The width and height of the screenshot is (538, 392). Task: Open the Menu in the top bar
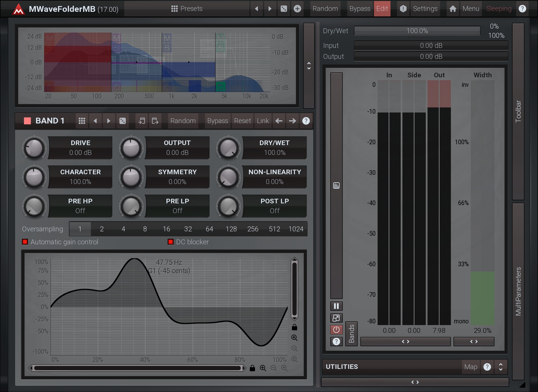tap(471, 9)
